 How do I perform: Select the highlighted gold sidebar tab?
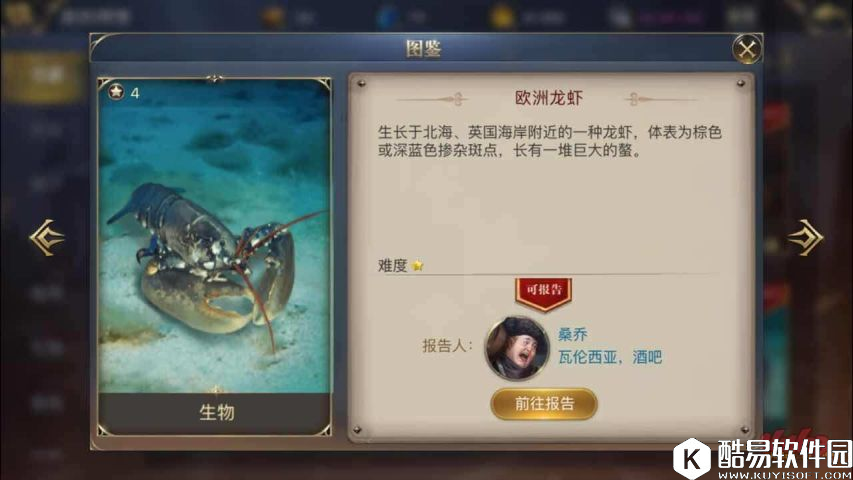coord(44,76)
